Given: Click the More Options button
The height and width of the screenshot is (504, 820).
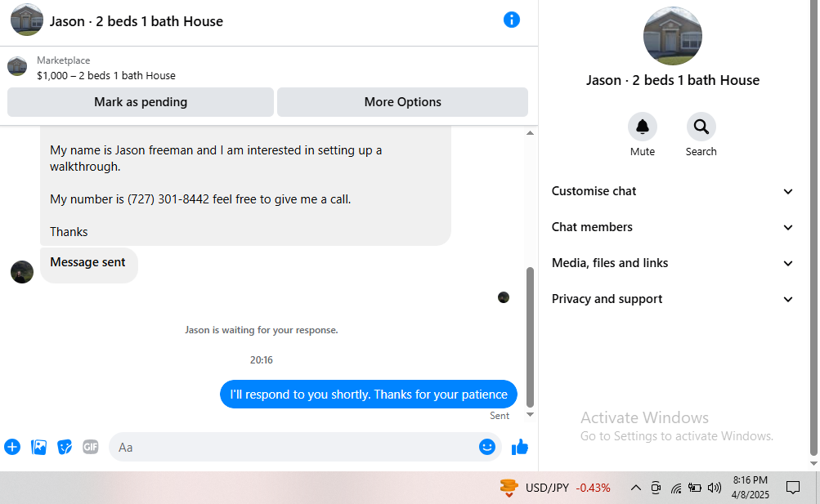Looking at the screenshot, I should coord(403,102).
